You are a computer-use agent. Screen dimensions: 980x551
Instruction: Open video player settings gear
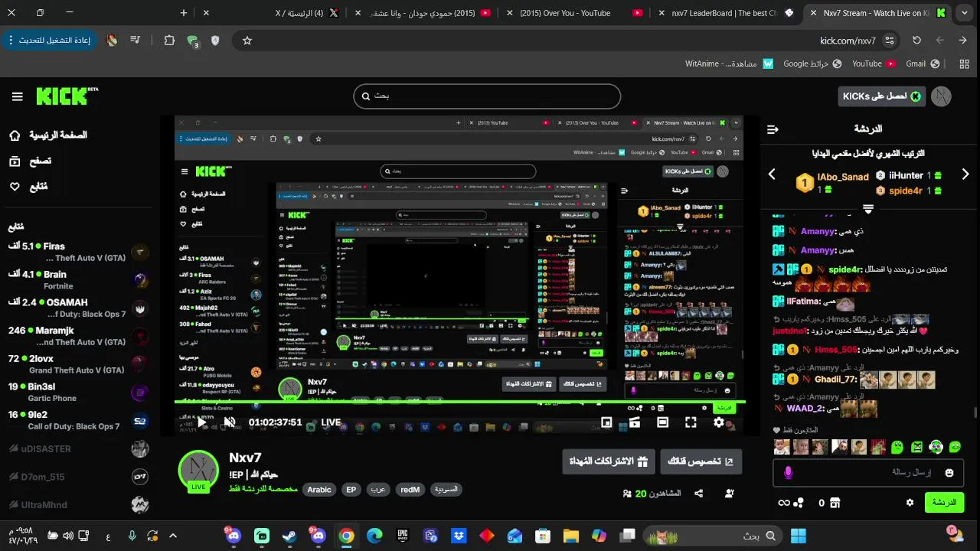tap(719, 422)
